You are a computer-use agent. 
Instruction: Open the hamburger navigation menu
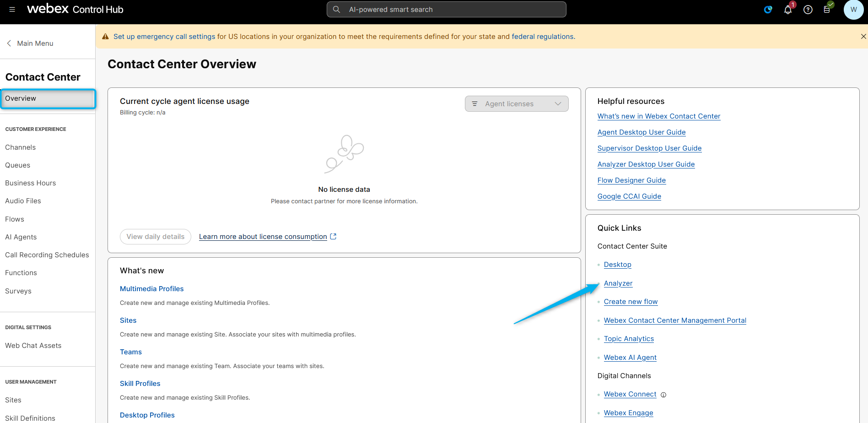click(x=12, y=10)
